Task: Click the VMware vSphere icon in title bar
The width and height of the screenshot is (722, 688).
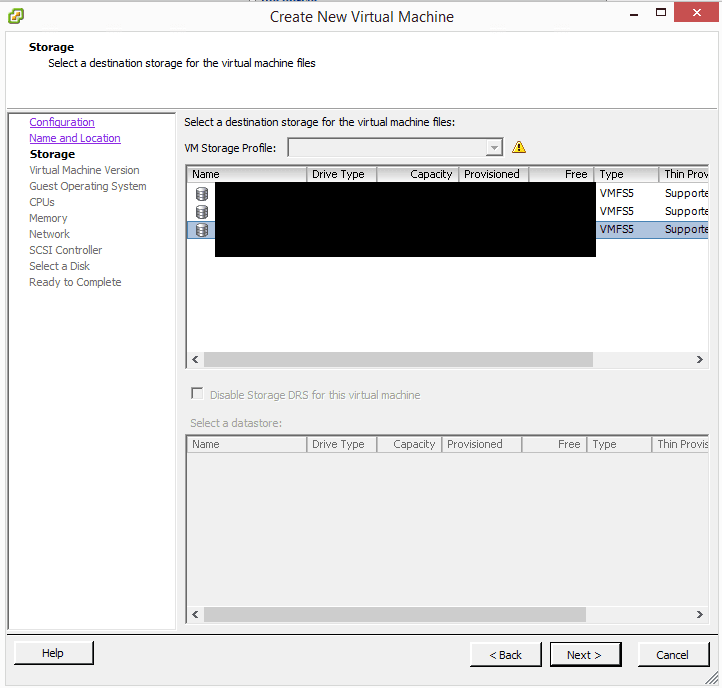Action: click(x=16, y=16)
